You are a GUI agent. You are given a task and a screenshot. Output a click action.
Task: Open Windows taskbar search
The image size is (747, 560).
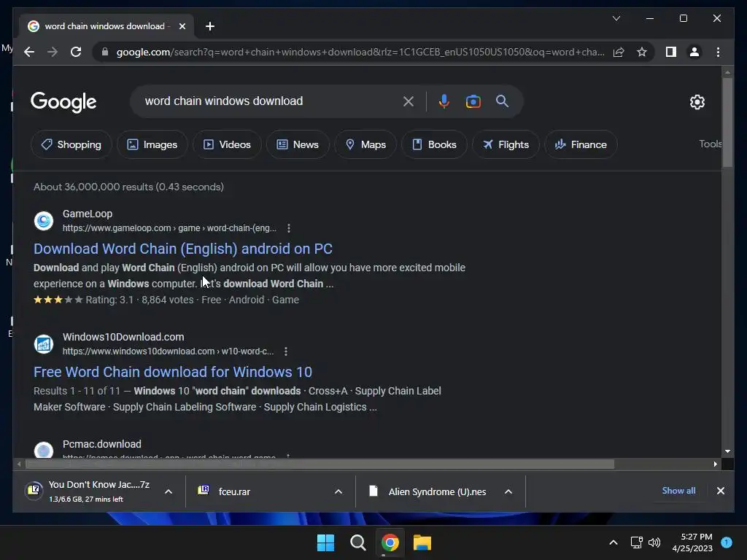(x=357, y=542)
